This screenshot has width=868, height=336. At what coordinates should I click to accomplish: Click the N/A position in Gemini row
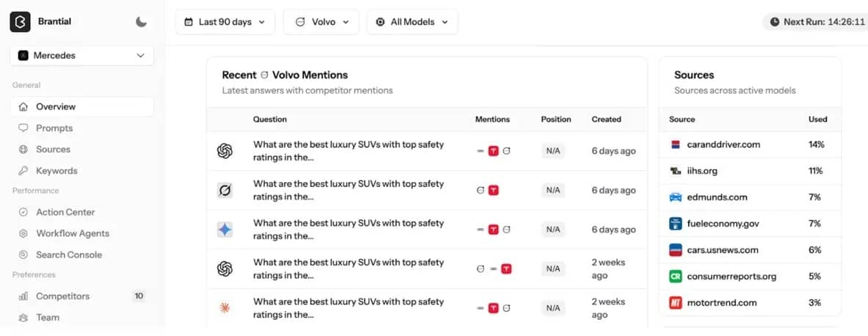pos(553,230)
